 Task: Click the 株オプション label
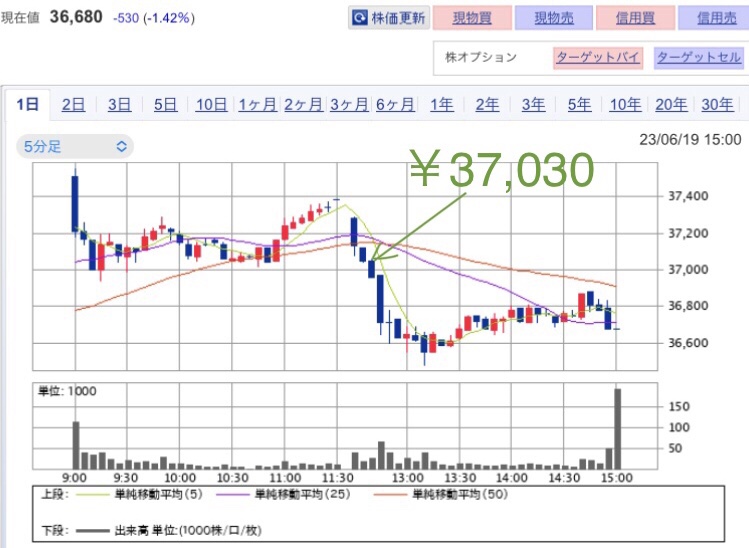[481, 57]
